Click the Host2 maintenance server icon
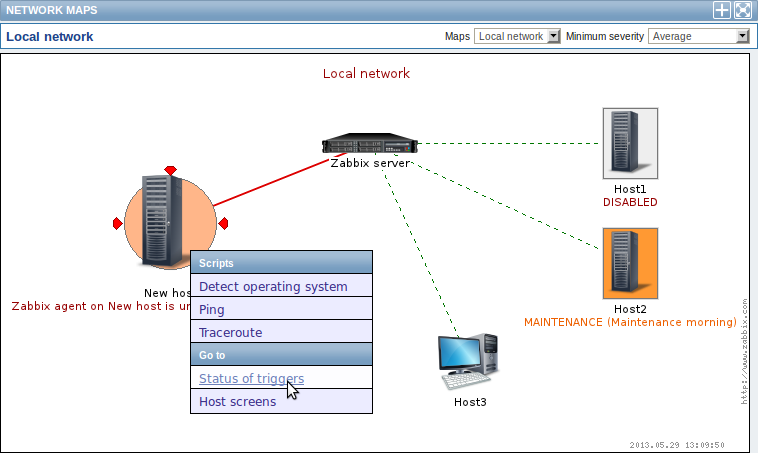758x453 pixels. 630,263
